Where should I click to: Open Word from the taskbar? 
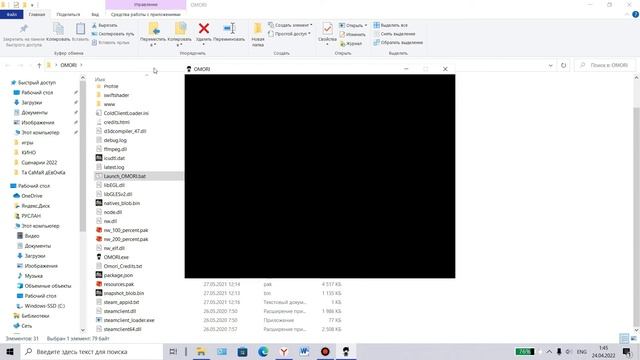coord(304,351)
